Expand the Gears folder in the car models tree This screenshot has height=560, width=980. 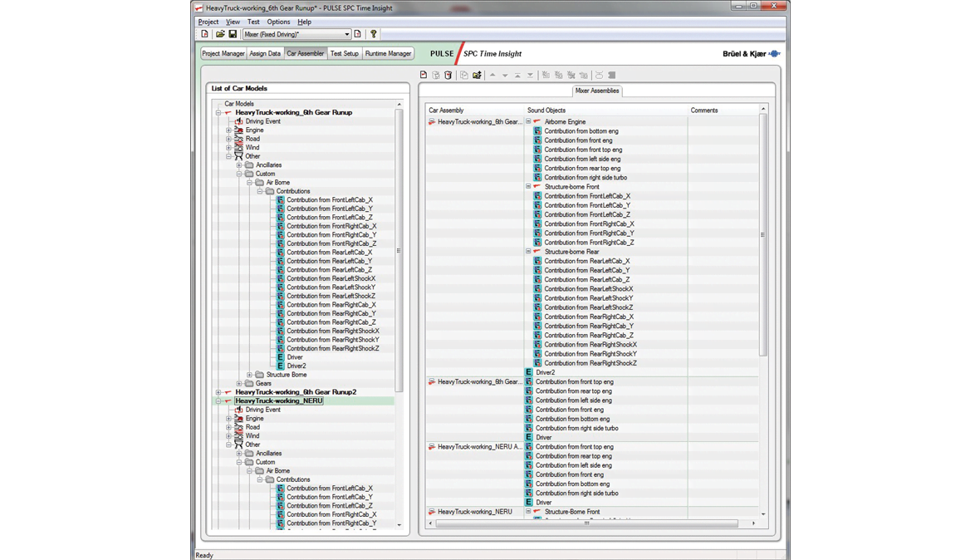click(x=239, y=383)
